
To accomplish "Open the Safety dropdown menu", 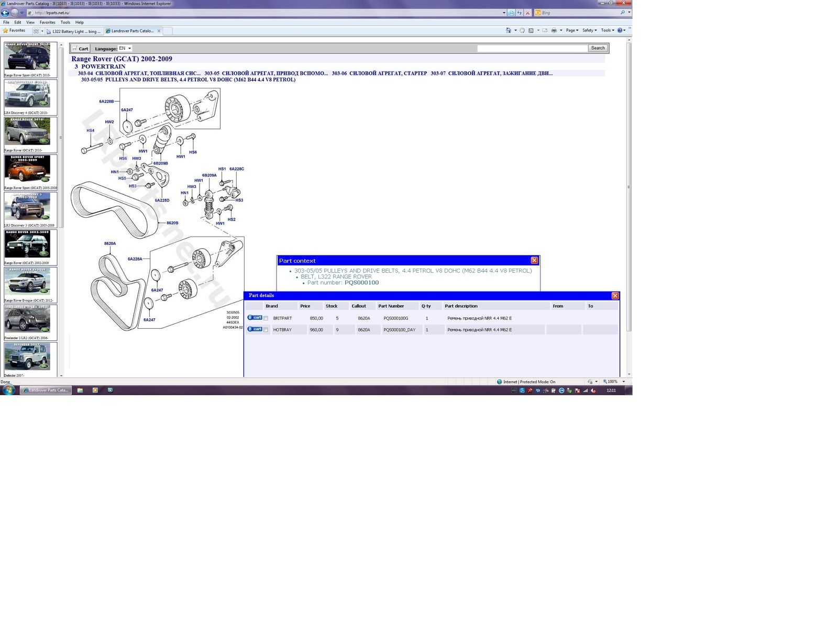I will coord(590,30).
